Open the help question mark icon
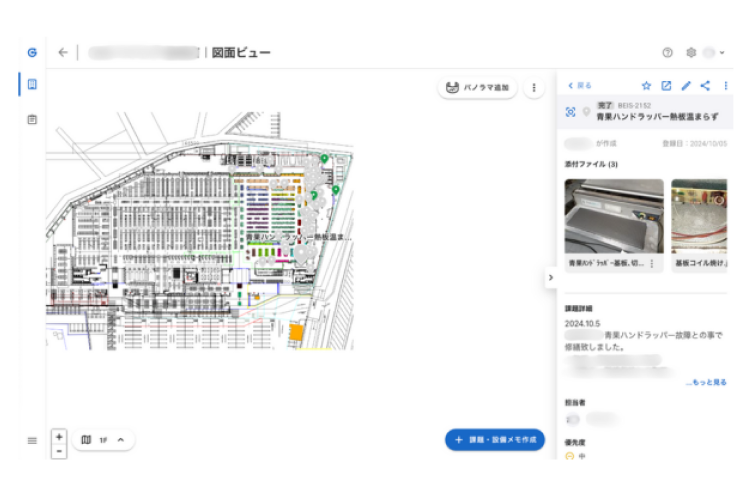This screenshot has width=750, height=498. 667,53
